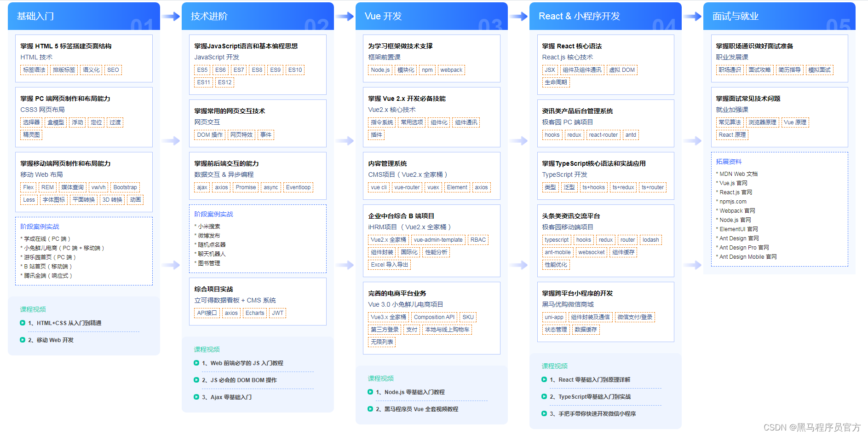Image resolution: width=868 pixels, height=436 pixels.
Task: Click the SEO tag under HTML 技术
Action: (113, 70)
